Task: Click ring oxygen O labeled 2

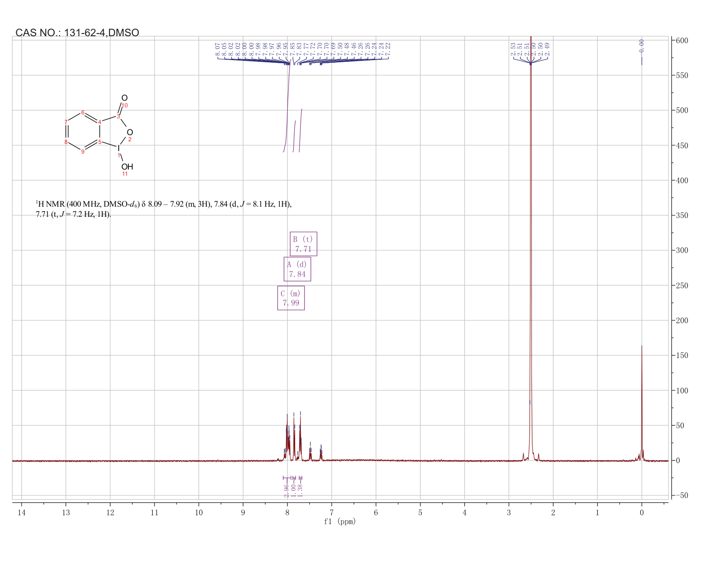Action: (x=130, y=132)
